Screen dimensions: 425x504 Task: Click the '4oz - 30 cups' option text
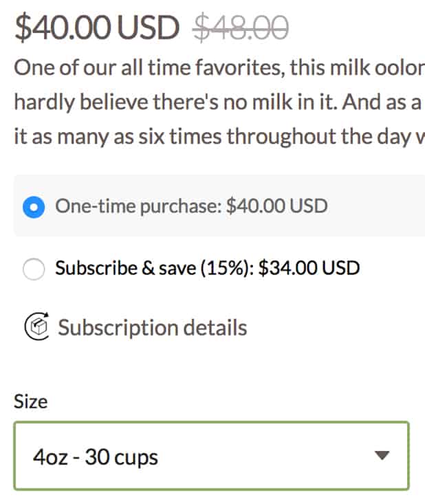95,457
